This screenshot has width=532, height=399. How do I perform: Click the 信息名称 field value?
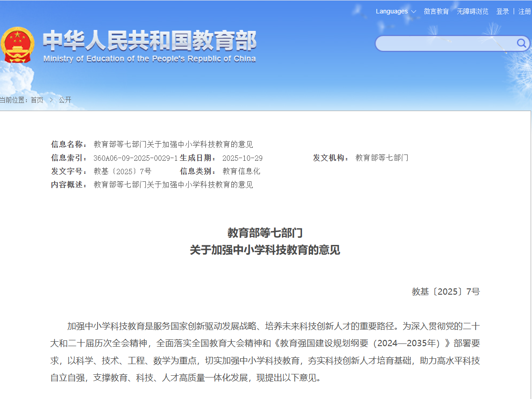click(173, 144)
